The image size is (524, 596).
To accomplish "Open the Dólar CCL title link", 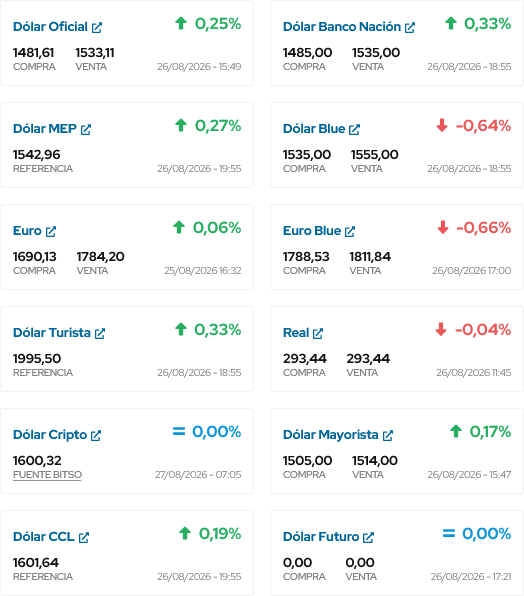I will coord(44,536).
